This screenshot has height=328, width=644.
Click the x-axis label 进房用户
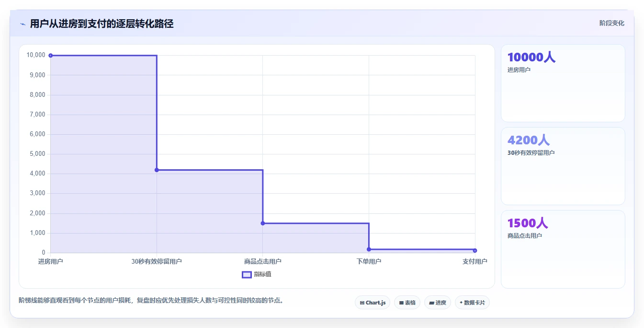click(x=51, y=261)
